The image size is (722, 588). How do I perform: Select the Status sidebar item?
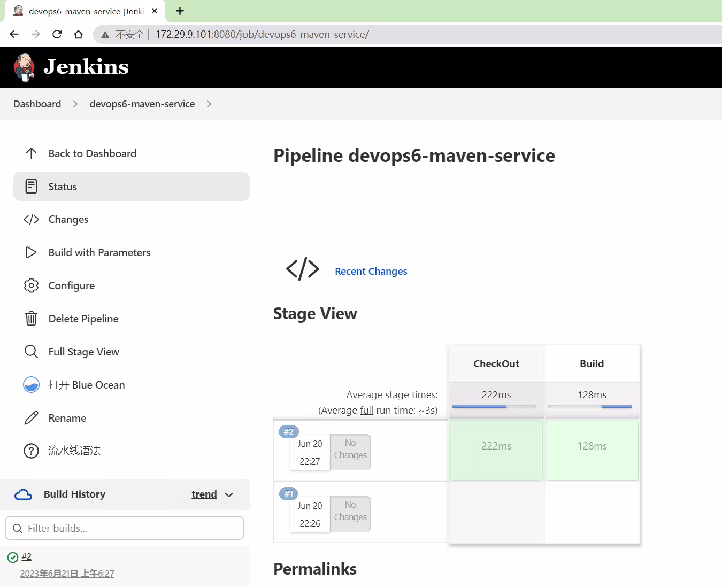(x=132, y=187)
